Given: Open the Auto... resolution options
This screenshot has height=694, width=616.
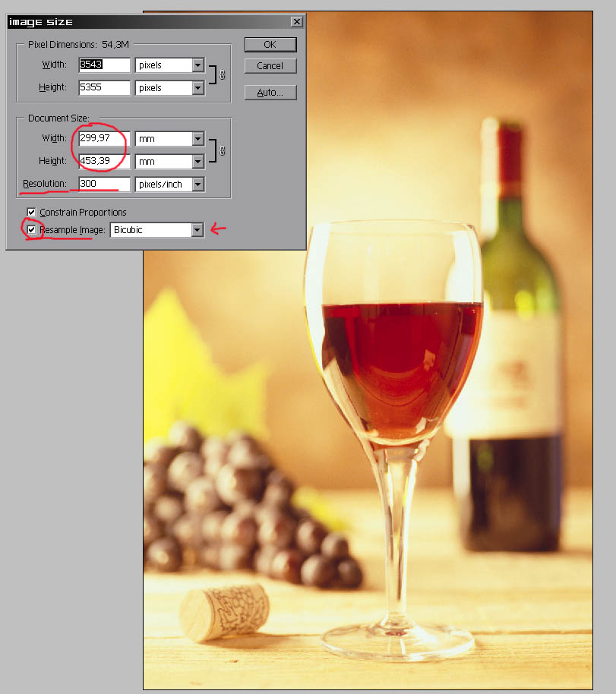Looking at the screenshot, I should pyautogui.click(x=270, y=93).
